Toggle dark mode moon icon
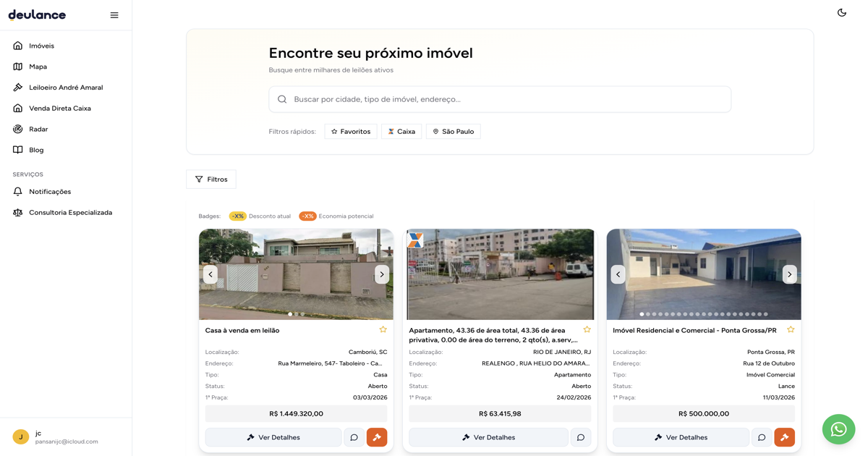Viewport: 868px width, 456px height. point(842,12)
